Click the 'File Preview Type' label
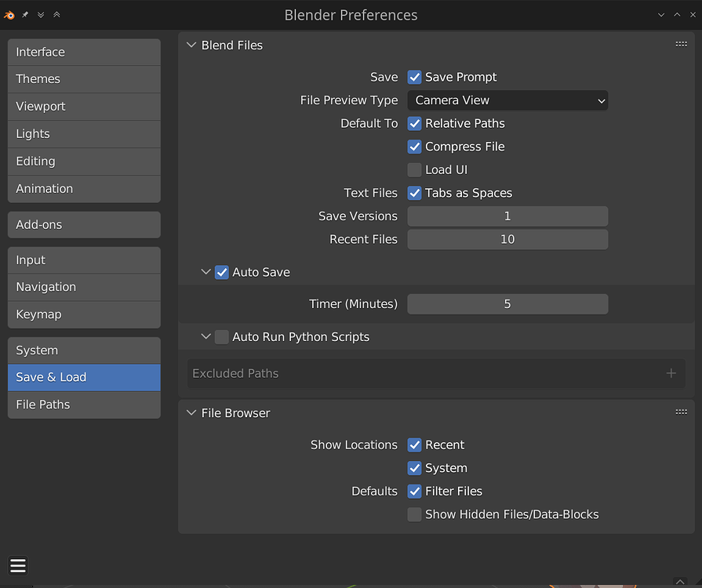 [x=349, y=100]
